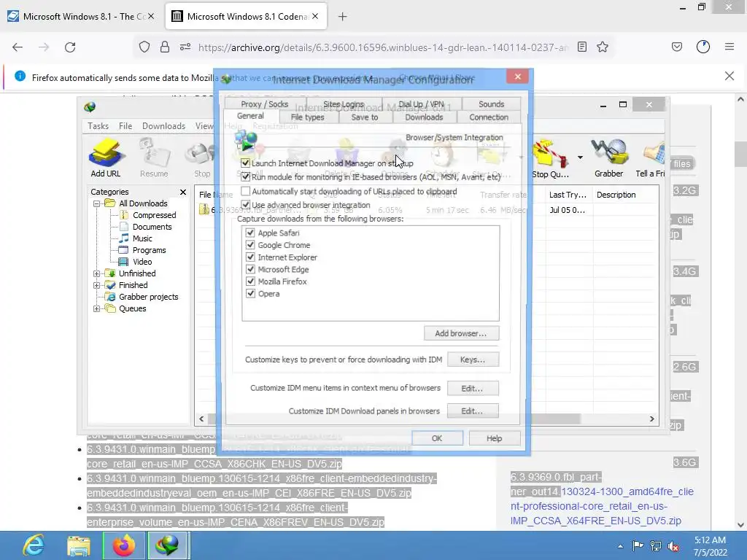Uncheck Mozilla Firefox browser capture

[x=251, y=281]
